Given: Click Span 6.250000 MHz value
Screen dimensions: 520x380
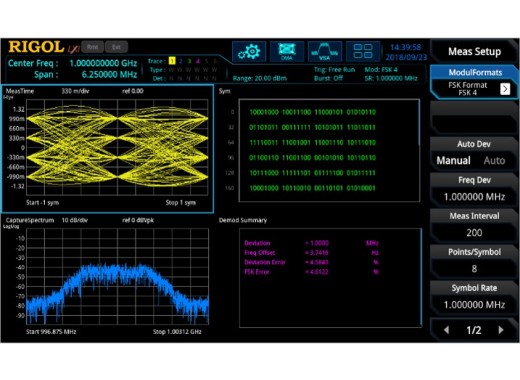Looking at the screenshot, I should click(109, 74).
